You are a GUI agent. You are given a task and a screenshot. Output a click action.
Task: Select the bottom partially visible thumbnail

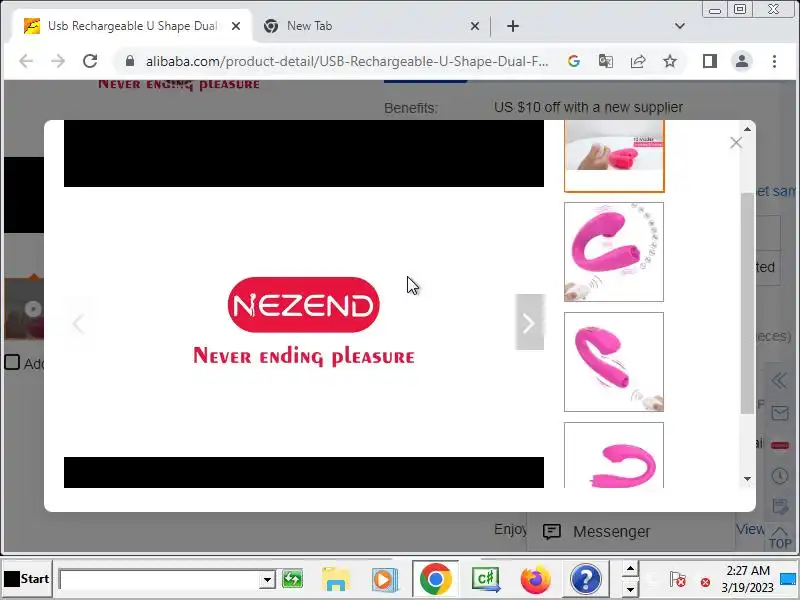pyautogui.click(x=614, y=455)
